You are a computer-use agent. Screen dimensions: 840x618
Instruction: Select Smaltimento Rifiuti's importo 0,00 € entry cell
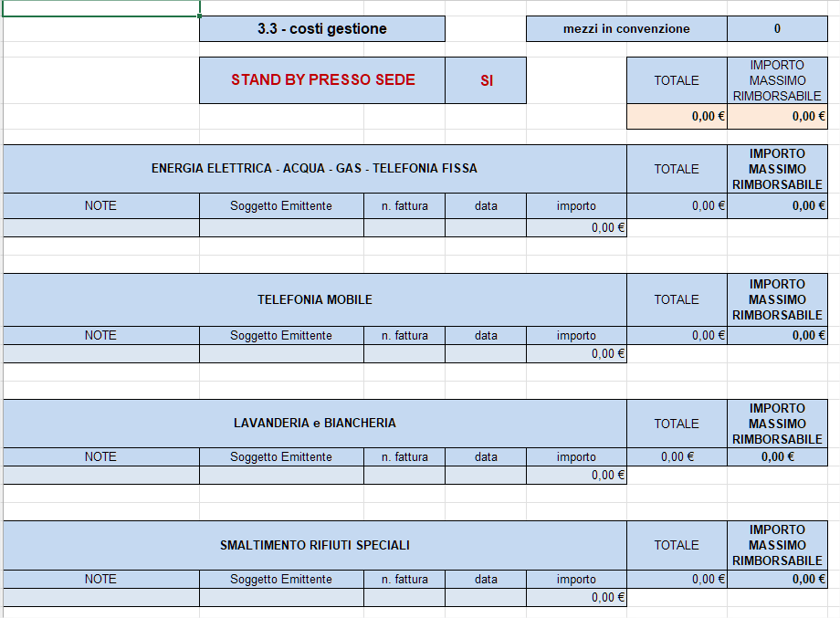(x=576, y=598)
